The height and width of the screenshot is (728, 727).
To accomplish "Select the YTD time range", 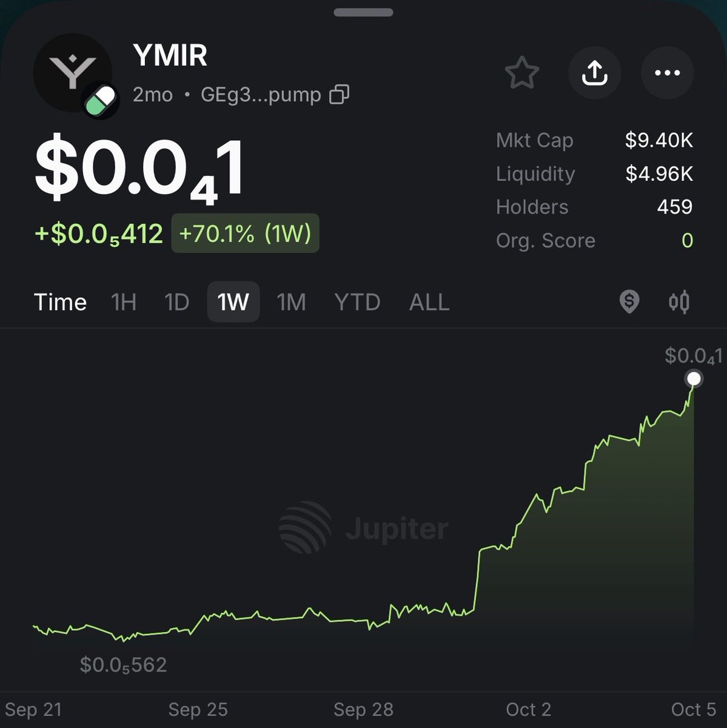I will point(357,302).
